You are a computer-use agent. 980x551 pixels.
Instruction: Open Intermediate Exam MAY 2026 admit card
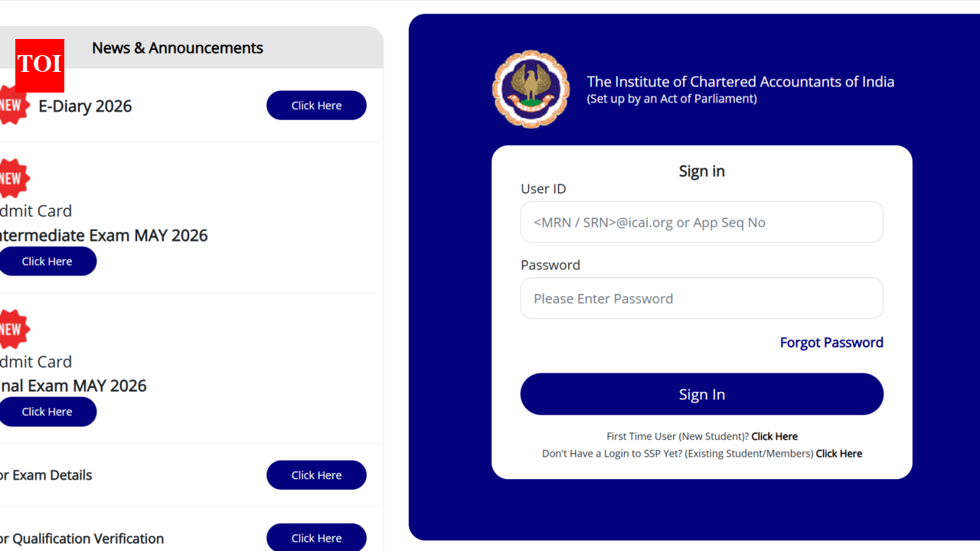(48, 261)
